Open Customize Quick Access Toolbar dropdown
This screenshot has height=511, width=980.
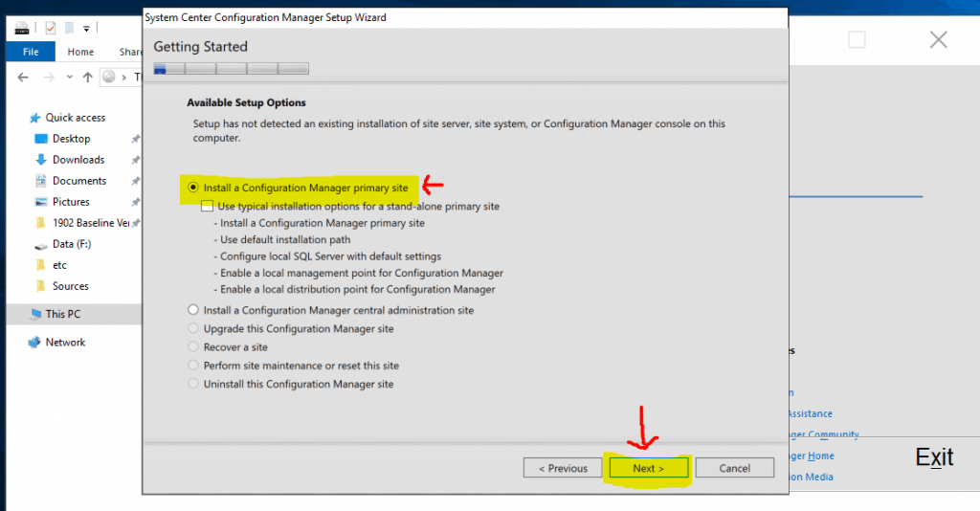pyautogui.click(x=86, y=28)
